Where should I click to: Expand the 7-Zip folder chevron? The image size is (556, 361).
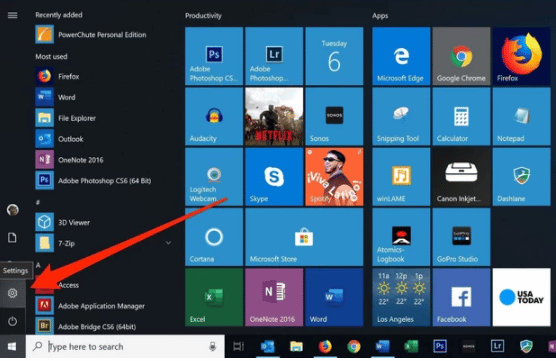tap(168, 243)
